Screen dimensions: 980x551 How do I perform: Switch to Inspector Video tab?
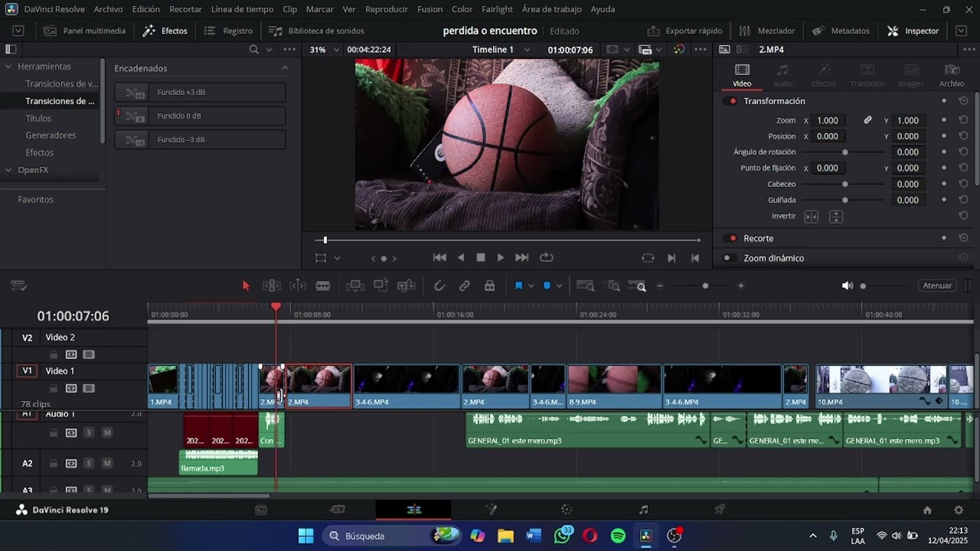(742, 75)
